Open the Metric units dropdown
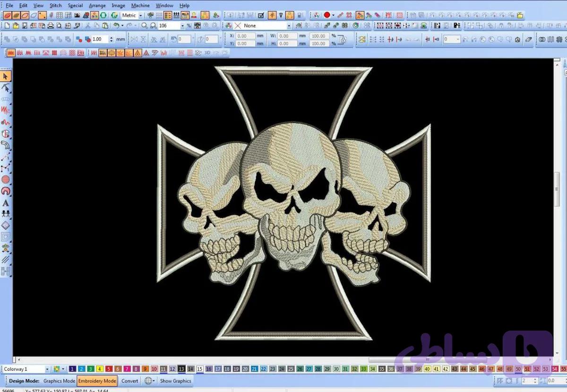567x392 pixels. pos(141,16)
